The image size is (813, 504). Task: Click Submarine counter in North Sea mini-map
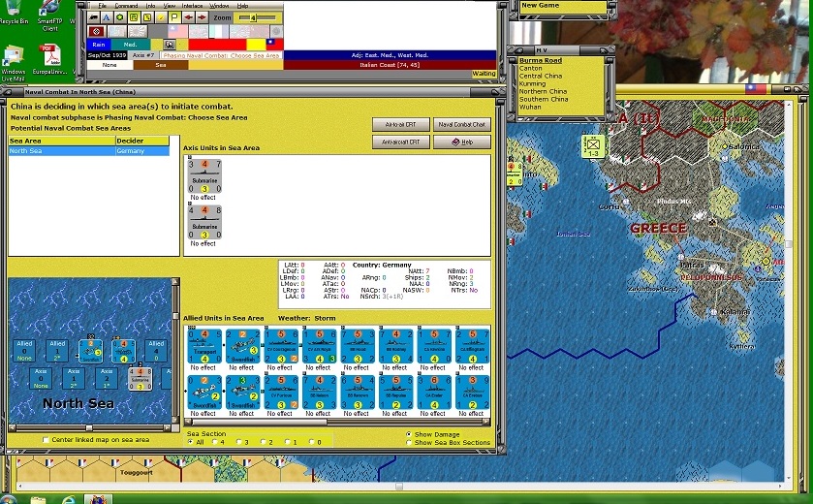tap(140, 379)
